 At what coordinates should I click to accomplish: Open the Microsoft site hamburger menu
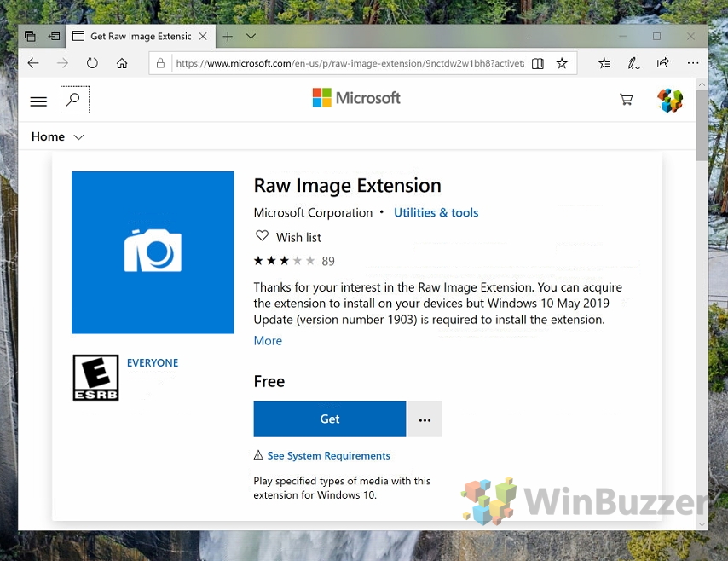[x=38, y=101]
